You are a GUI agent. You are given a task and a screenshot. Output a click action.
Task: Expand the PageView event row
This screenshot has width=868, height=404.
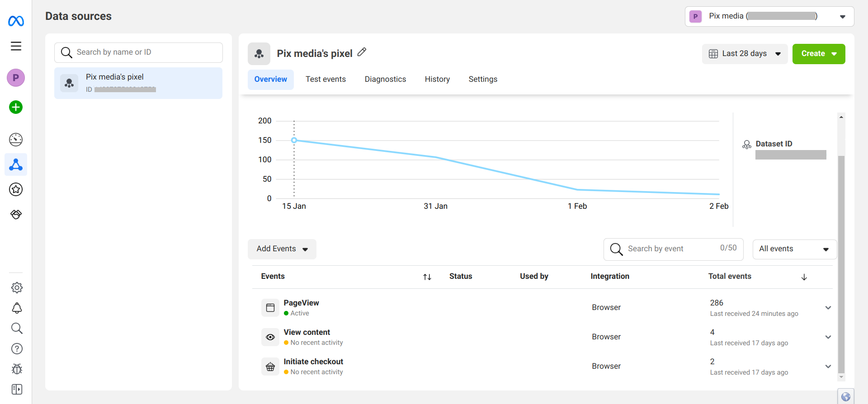[x=828, y=308]
